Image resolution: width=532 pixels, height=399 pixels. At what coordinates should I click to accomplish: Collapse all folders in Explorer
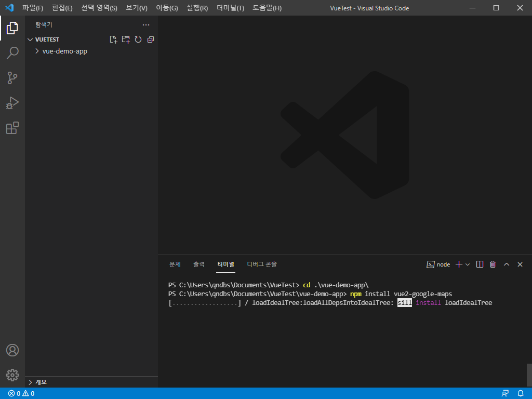(151, 39)
